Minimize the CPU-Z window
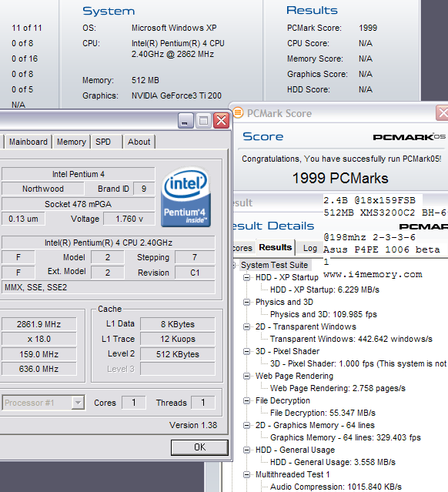This screenshot has width=448, height=492. (185, 121)
